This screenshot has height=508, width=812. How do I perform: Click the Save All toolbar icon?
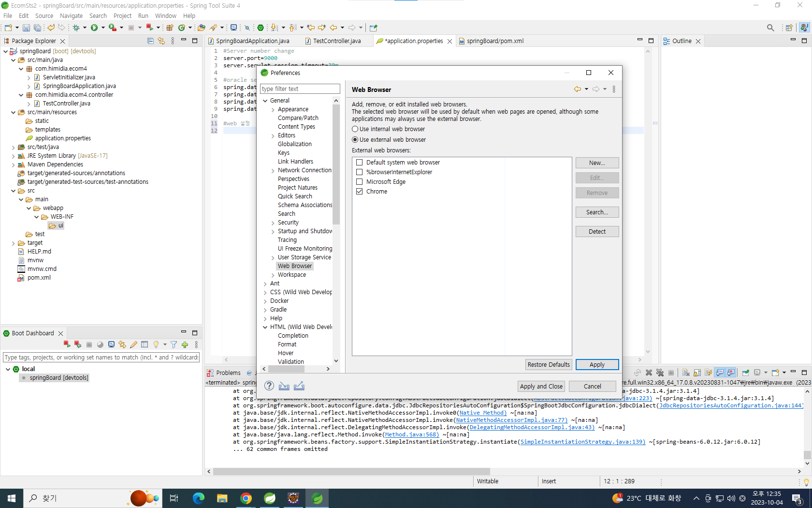click(37, 28)
